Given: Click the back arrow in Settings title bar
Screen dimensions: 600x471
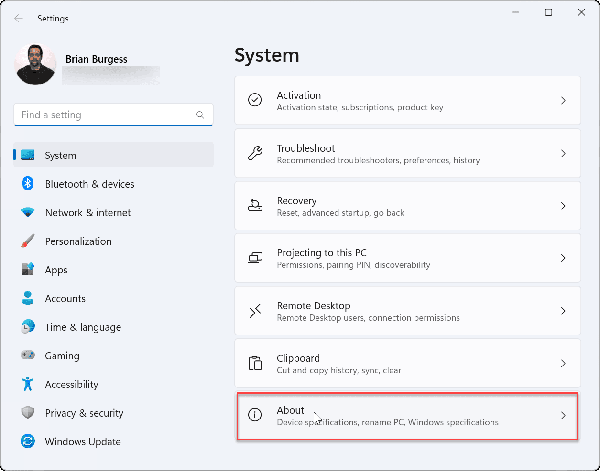Looking at the screenshot, I should [x=18, y=18].
